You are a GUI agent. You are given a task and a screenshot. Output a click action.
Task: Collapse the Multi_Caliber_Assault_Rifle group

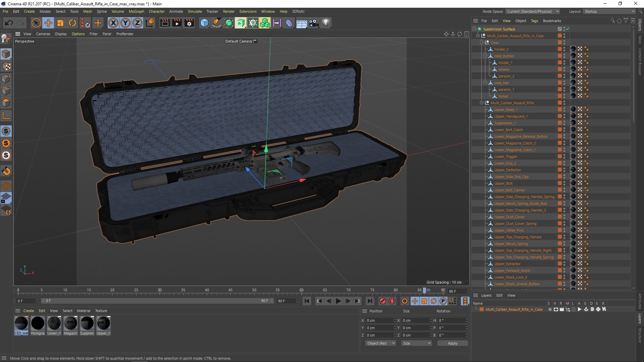pyautogui.click(x=482, y=103)
